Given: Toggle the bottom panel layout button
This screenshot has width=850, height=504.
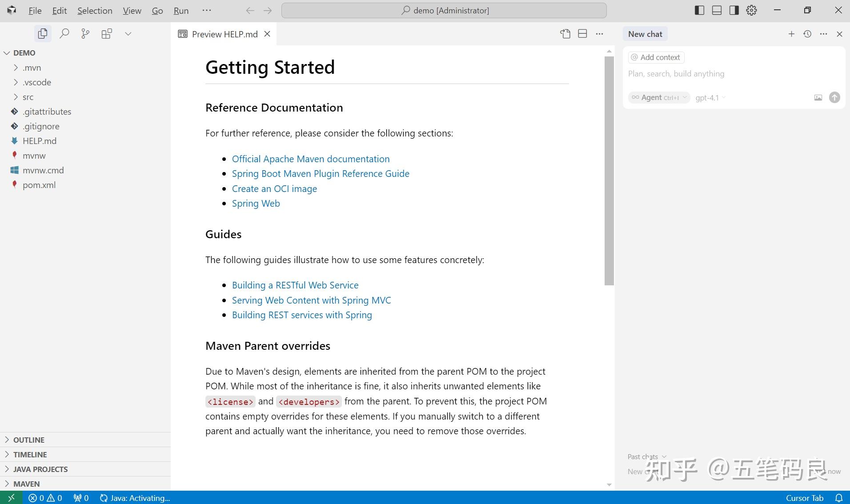Looking at the screenshot, I should pyautogui.click(x=717, y=10).
